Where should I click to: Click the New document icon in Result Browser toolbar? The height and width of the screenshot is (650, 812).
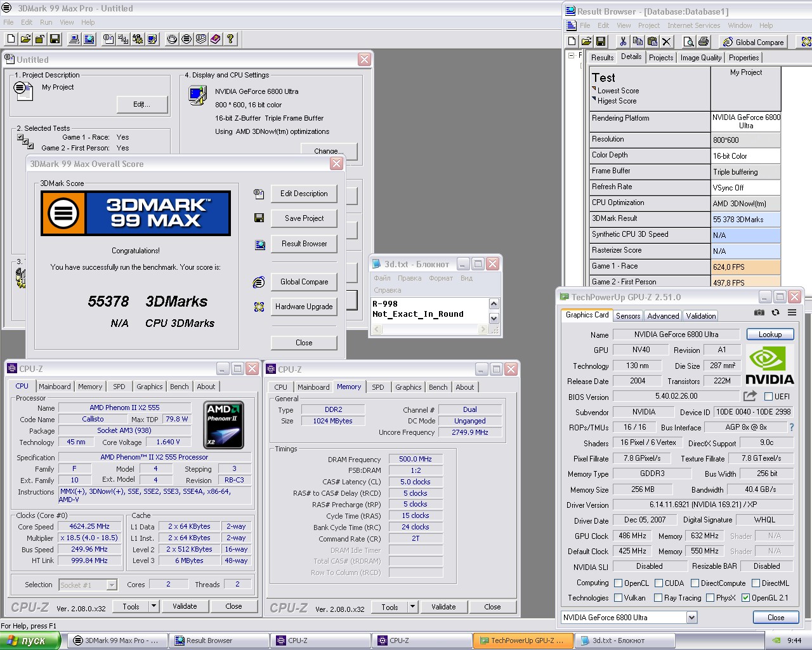(x=572, y=42)
